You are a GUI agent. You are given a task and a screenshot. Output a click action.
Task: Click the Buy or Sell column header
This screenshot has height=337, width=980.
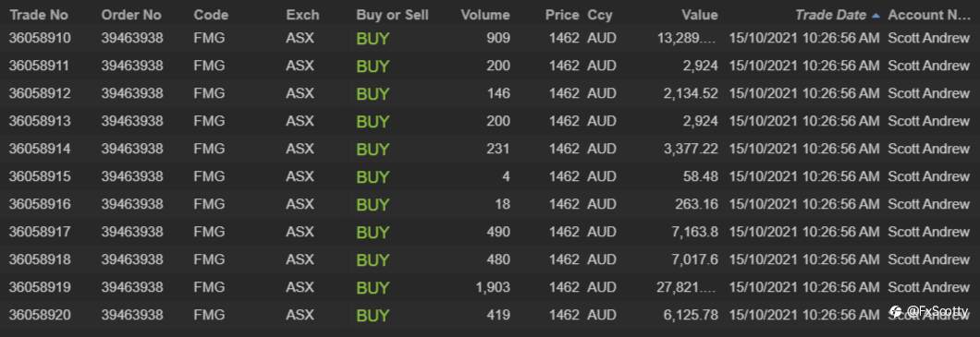tap(393, 15)
